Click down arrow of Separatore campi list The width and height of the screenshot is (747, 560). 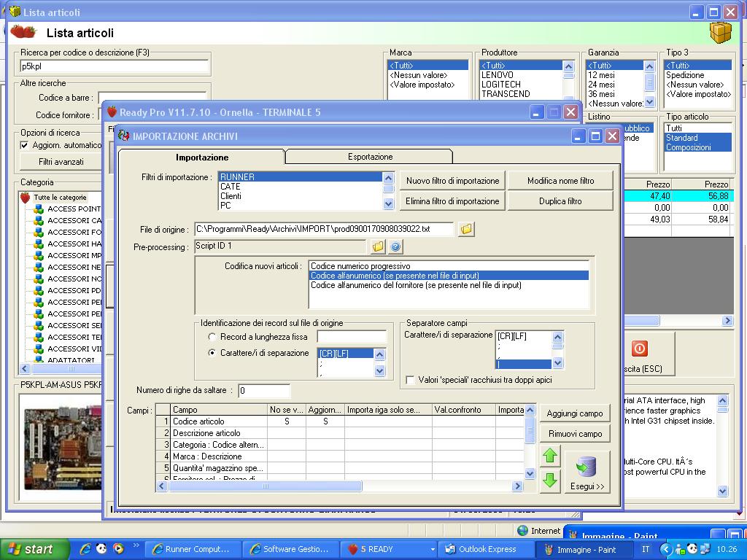[x=557, y=363]
